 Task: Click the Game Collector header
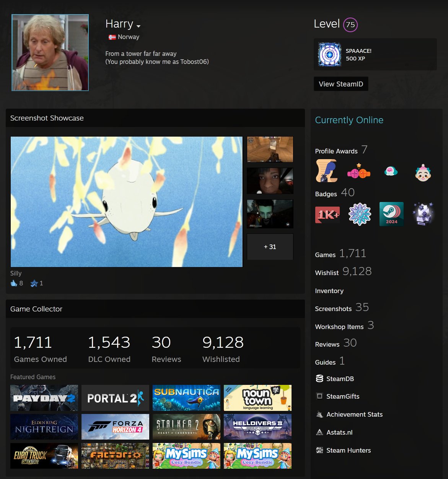coord(155,309)
